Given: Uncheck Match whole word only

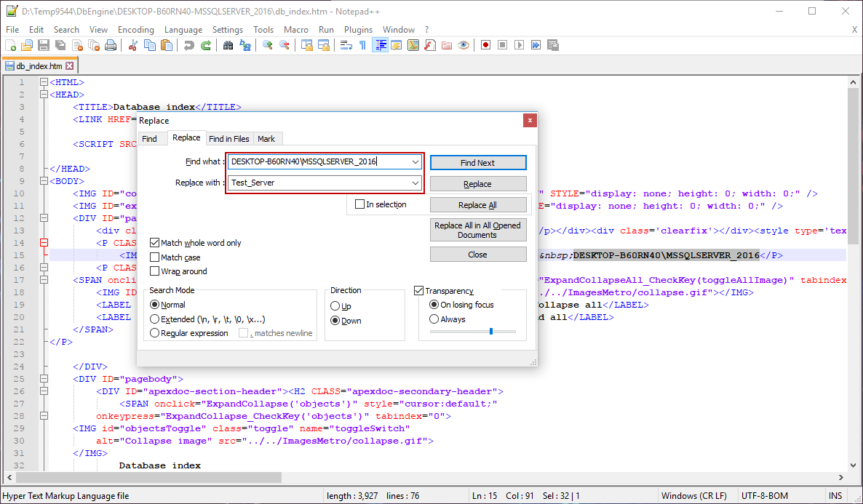Looking at the screenshot, I should click(x=155, y=243).
